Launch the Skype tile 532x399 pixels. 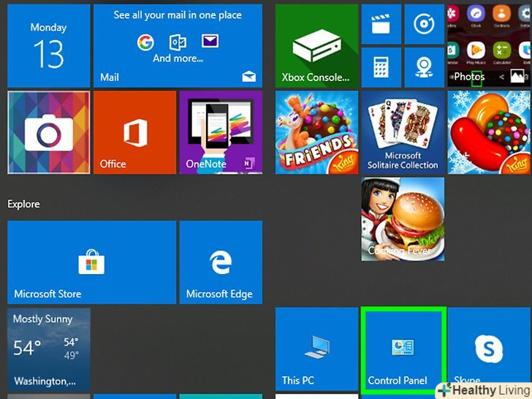pyautogui.click(x=490, y=349)
